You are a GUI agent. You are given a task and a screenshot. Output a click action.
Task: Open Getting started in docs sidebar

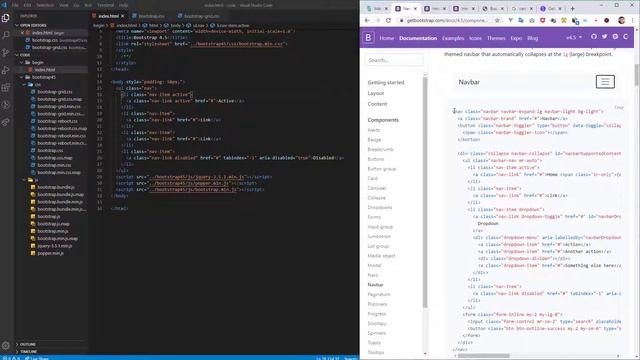[x=386, y=82]
